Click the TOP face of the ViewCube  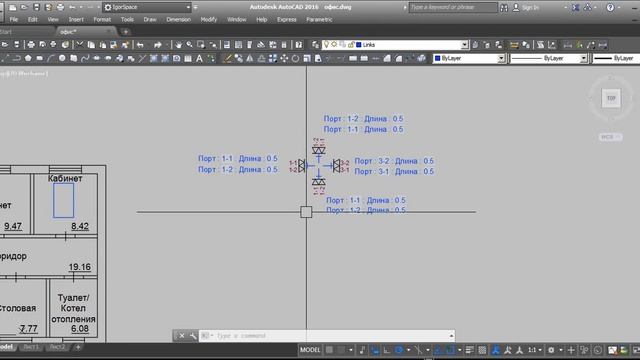point(611,98)
